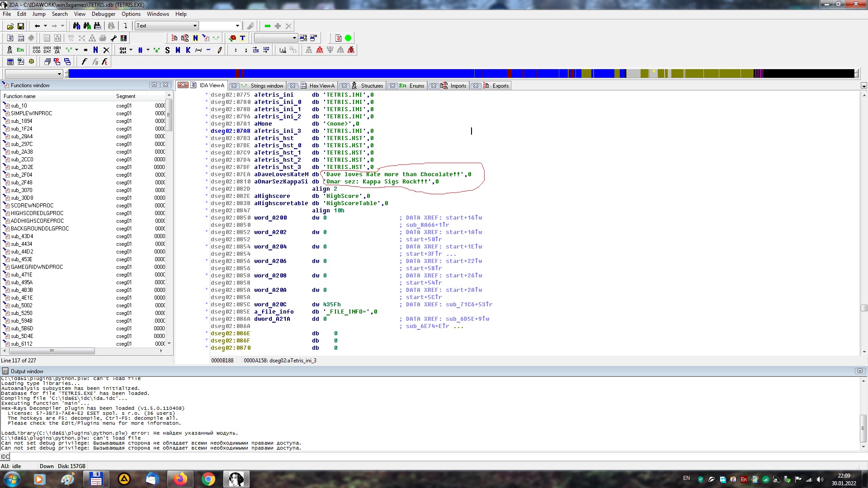Switch to the Strings window tab

266,86
